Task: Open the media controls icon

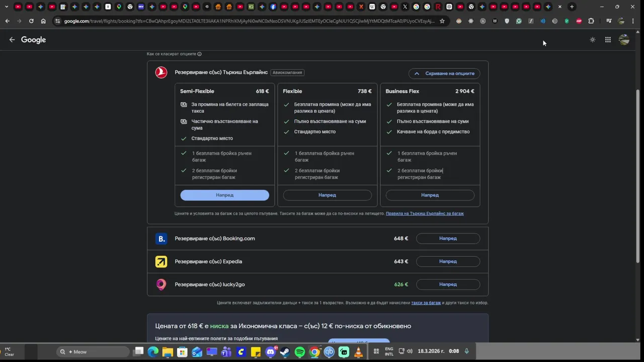Action: pyautogui.click(x=609, y=21)
